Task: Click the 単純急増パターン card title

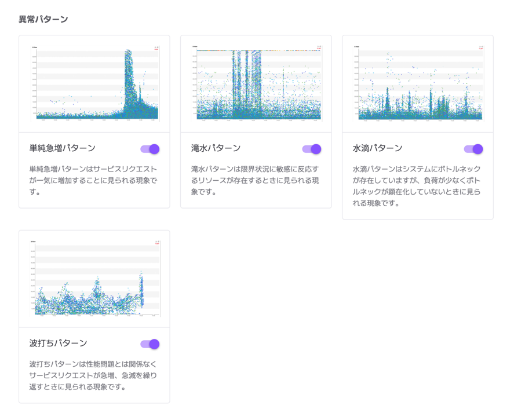Action: 63,148
